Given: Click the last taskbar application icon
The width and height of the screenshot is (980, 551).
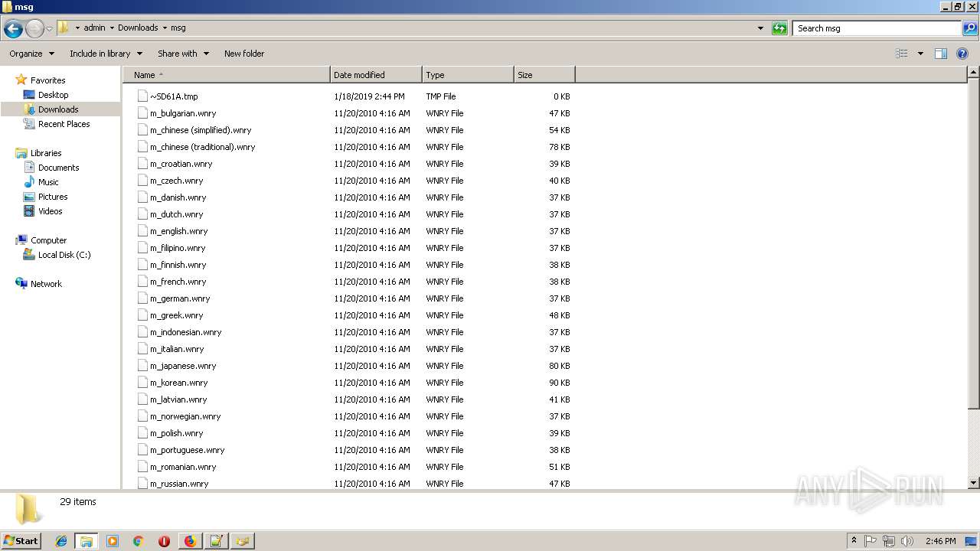Looking at the screenshot, I should coord(242,541).
